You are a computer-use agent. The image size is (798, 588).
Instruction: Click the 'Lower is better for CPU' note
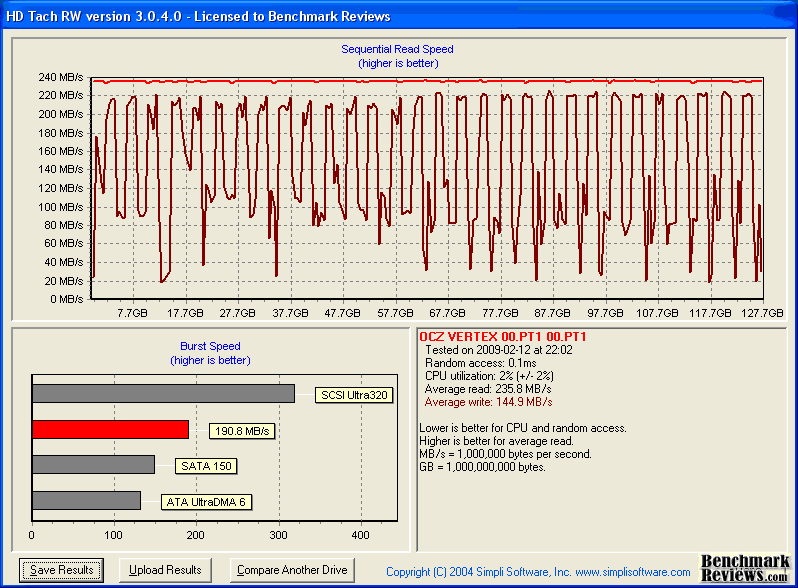523,428
